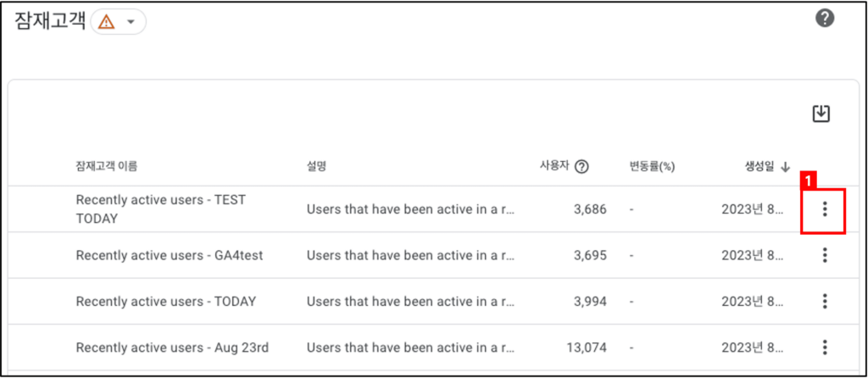Open Recently active users - GA4test audience
Image resolution: width=868 pixels, height=378 pixels.
(170, 255)
